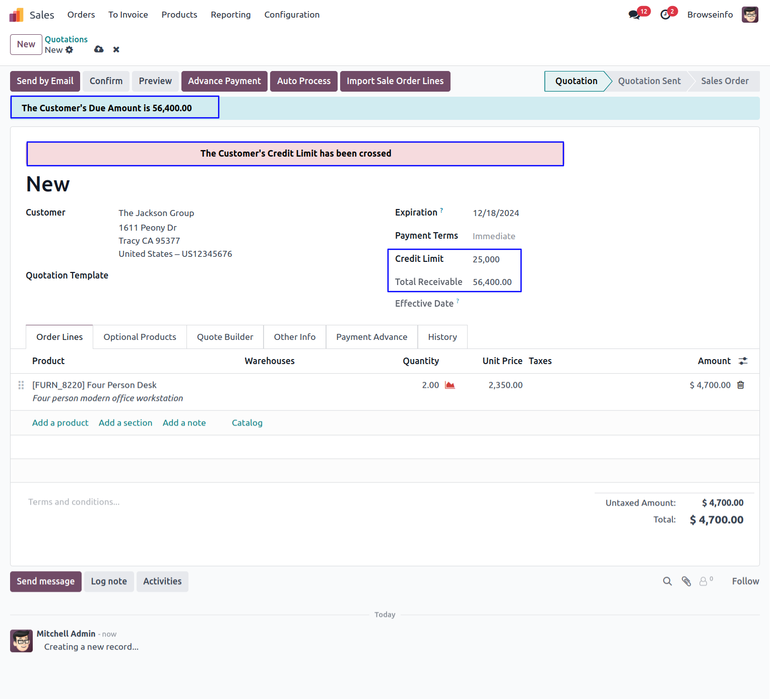Delete the Four Person Desk line
The width and height of the screenshot is (770, 700).
pos(741,385)
